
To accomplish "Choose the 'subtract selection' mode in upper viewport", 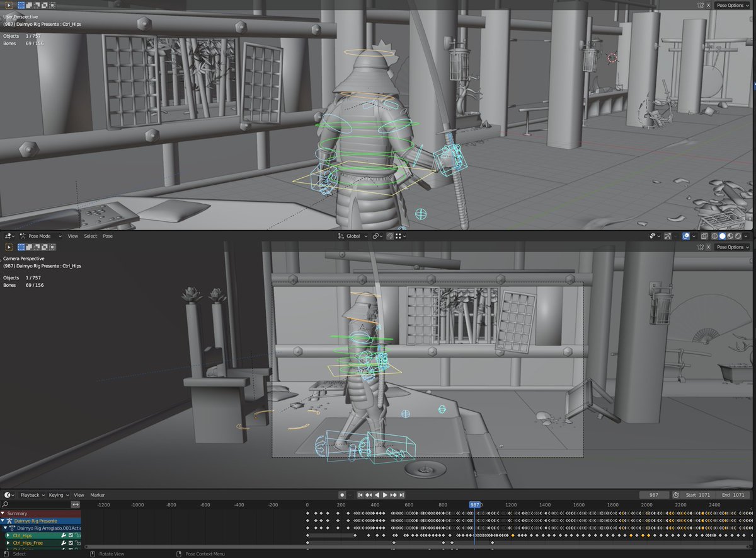I will (x=37, y=5).
